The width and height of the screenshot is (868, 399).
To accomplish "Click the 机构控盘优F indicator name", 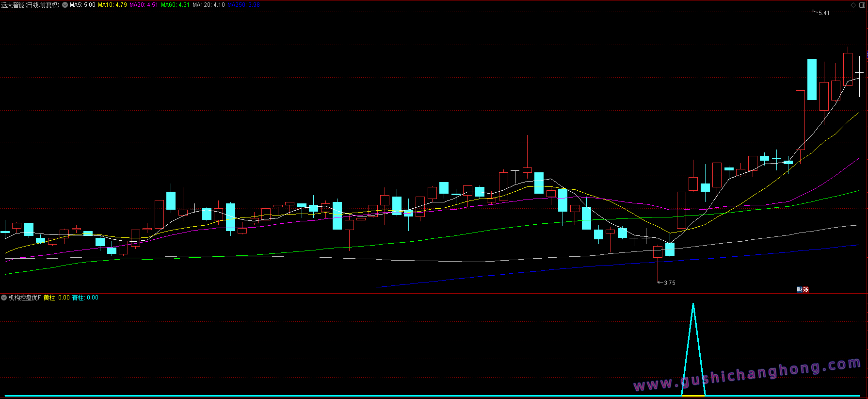I will point(25,298).
